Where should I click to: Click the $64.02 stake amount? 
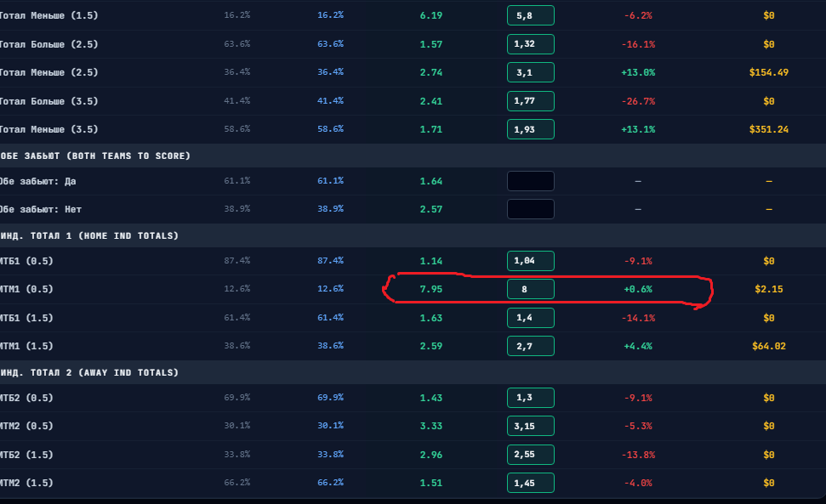click(769, 346)
